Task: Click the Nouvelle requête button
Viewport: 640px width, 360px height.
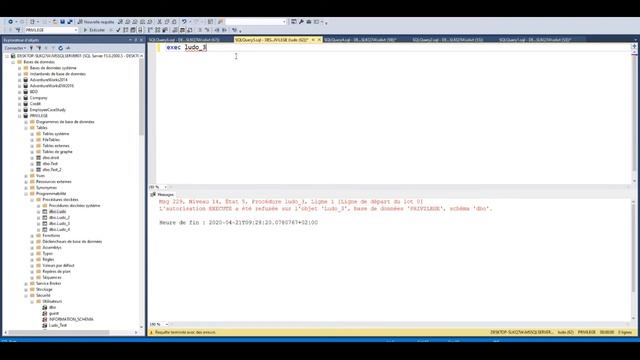Action: (x=96, y=22)
